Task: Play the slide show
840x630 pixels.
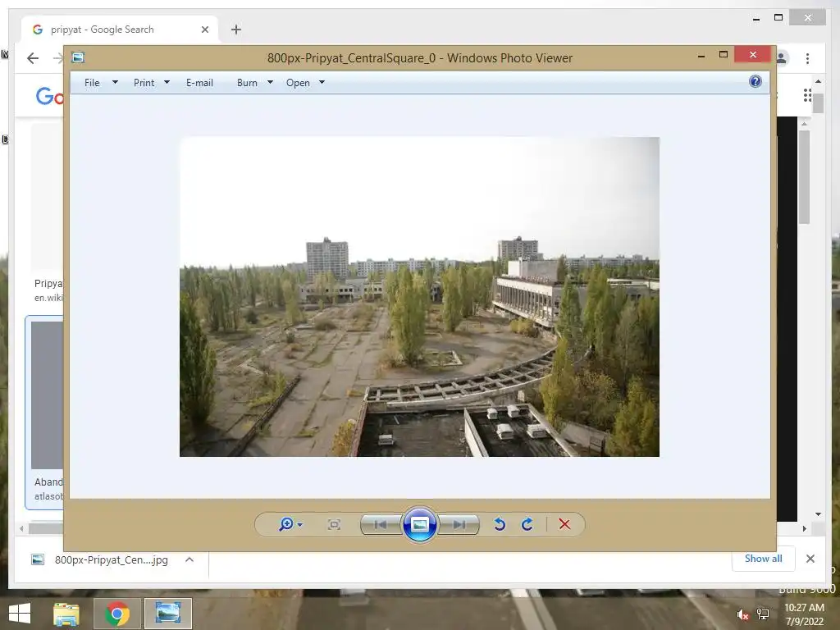Action: coord(419,524)
